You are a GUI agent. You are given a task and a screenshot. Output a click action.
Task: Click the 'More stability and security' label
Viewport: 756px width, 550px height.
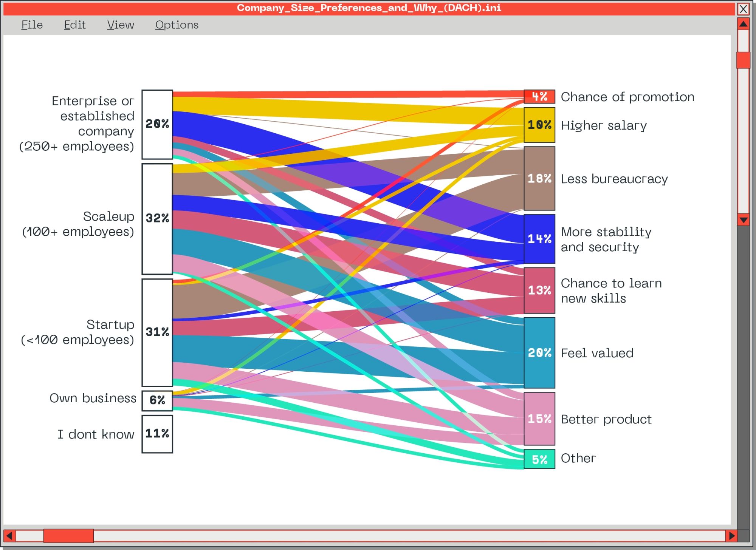click(x=606, y=239)
